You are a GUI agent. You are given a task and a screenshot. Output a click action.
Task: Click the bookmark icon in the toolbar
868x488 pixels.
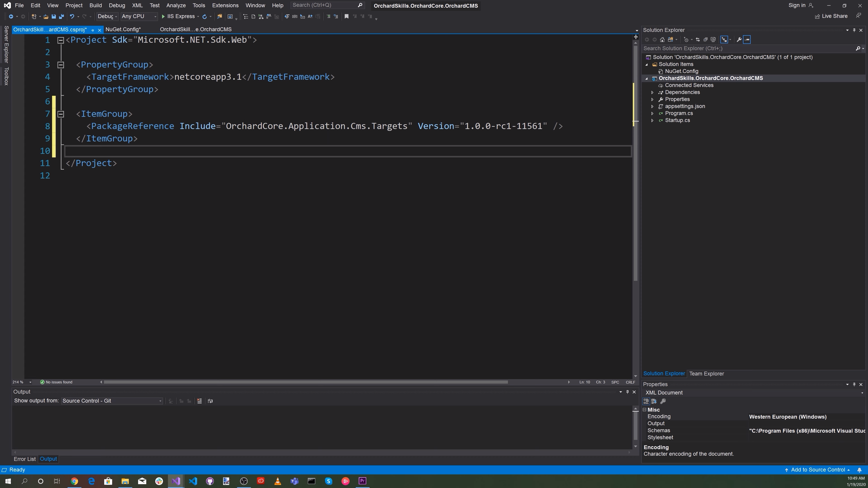pyautogui.click(x=346, y=16)
